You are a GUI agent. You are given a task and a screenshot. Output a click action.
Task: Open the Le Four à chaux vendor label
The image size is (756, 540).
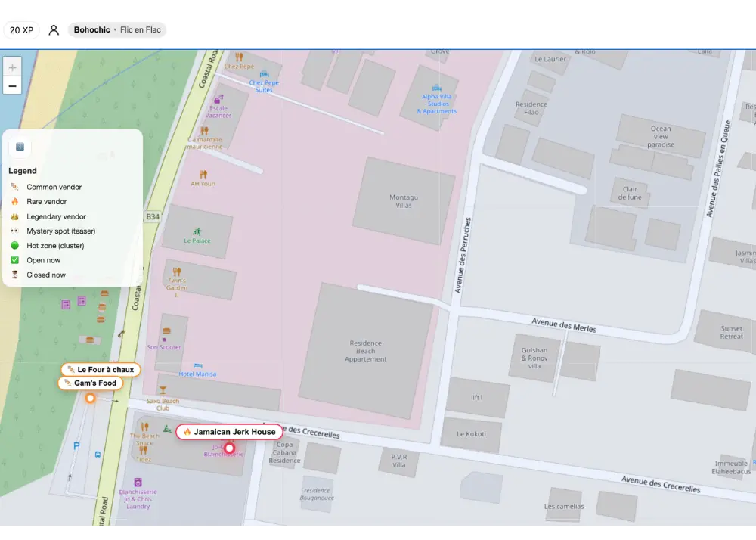click(101, 369)
